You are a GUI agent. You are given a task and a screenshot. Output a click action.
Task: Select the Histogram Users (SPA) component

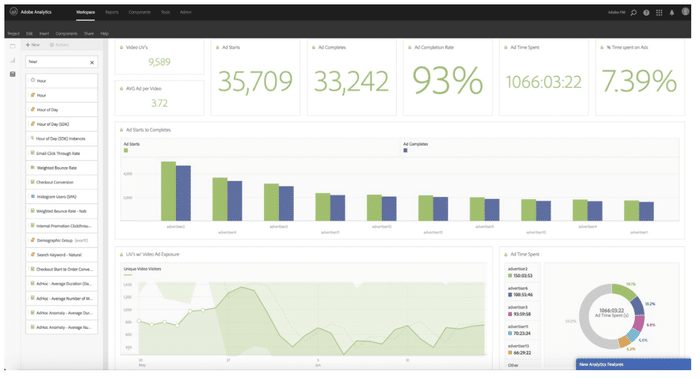62,196
